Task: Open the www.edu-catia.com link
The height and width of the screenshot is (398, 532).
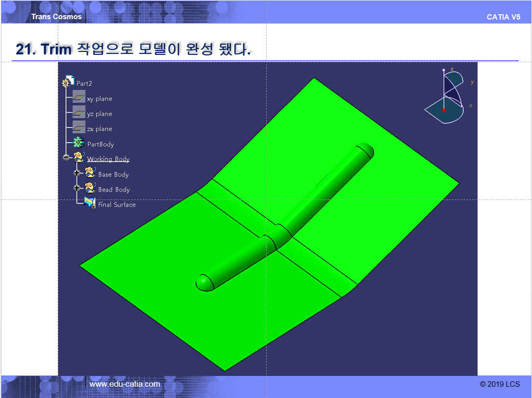Action: [125, 384]
